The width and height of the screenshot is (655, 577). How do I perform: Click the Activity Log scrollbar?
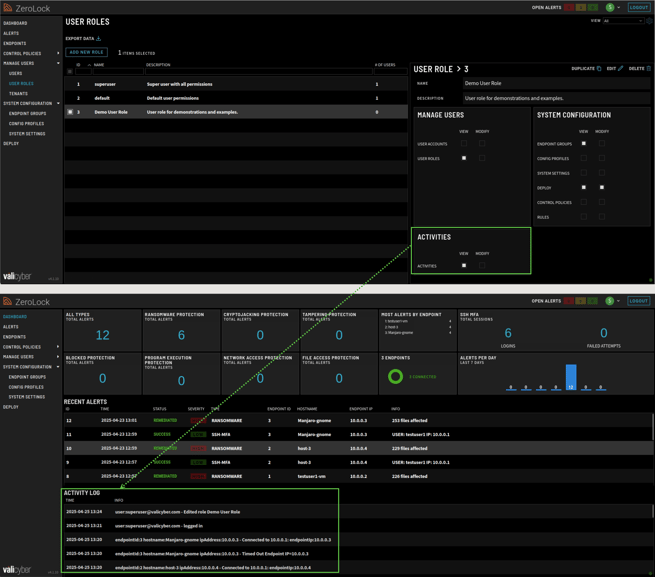652,511
